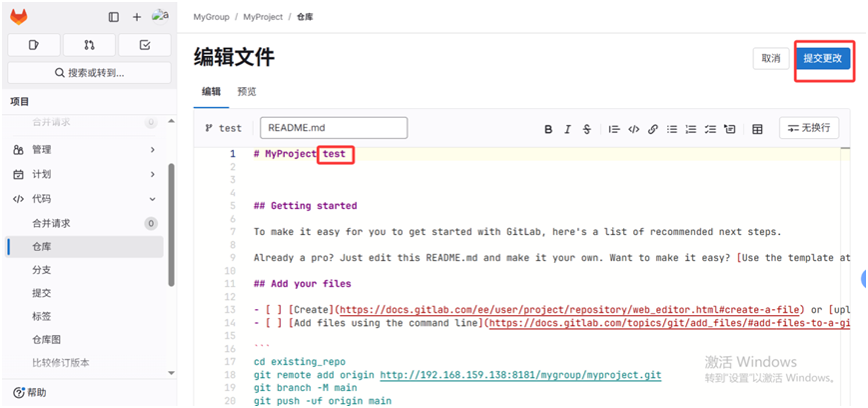
Task: Click the 取消 button
Action: tap(770, 58)
